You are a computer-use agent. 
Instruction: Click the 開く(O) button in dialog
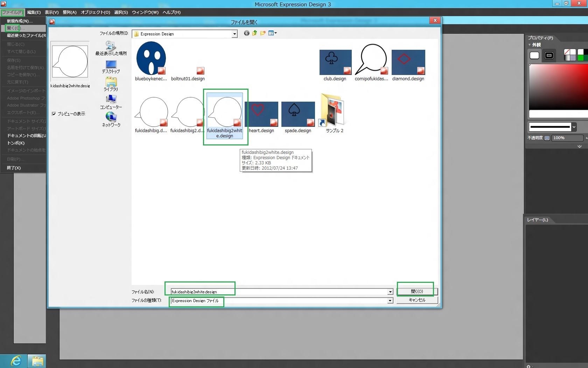417,292
